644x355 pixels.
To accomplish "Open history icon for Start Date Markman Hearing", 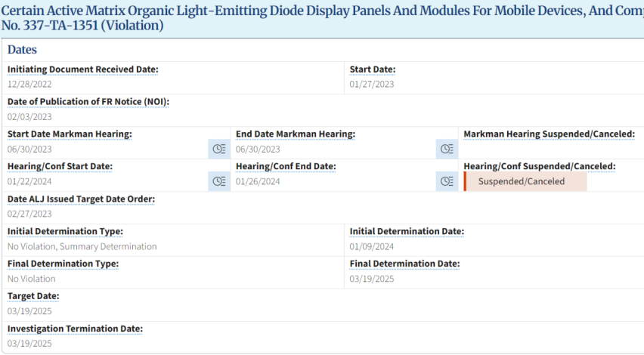I will pos(219,149).
